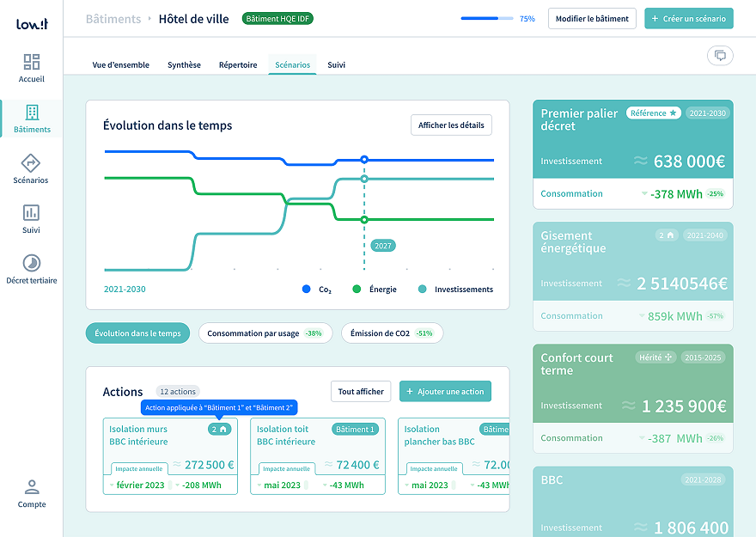This screenshot has height=537, width=756.
Task: Expand the mai 2023 dropdown on Isolation toit
Action: [x=259, y=485]
